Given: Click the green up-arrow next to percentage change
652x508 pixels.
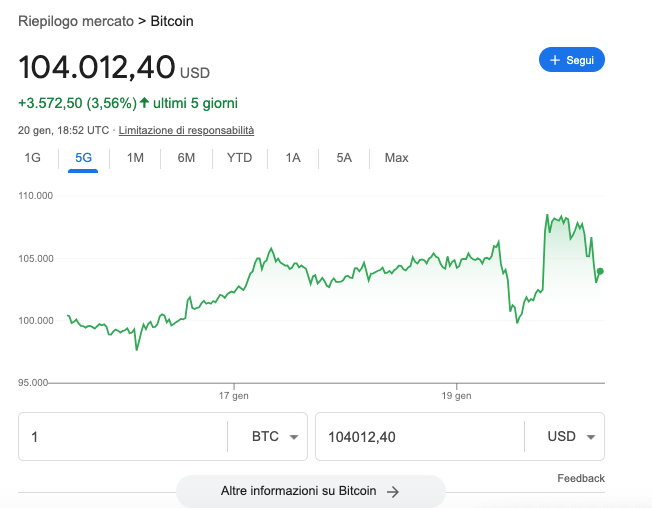Looking at the screenshot, I should (x=144, y=102).
